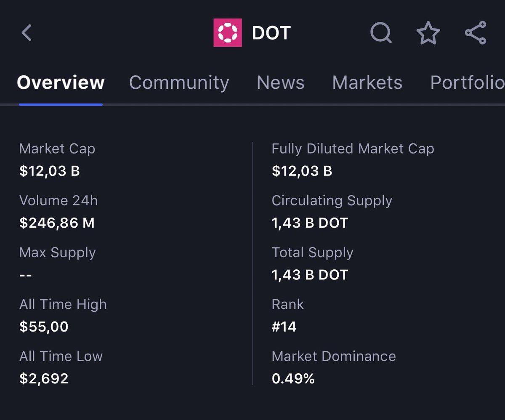Add DOT to watchlist with the star icon
The height and width of the screenshot is (420, 505).
(428, 33)
